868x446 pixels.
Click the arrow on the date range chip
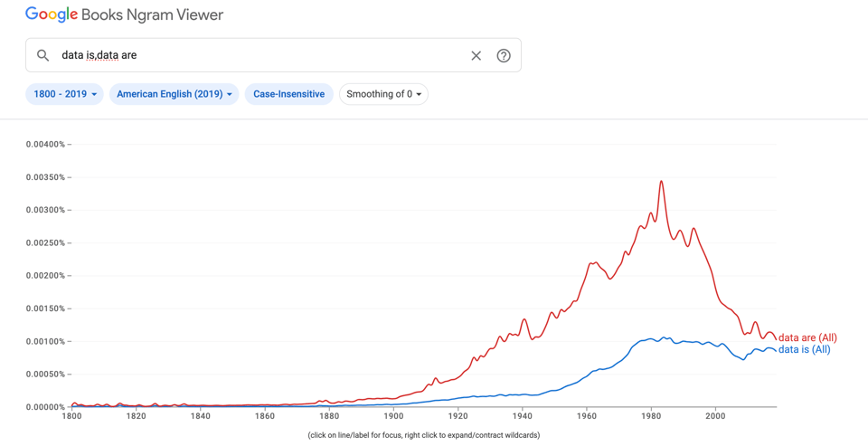click(94, 94)
